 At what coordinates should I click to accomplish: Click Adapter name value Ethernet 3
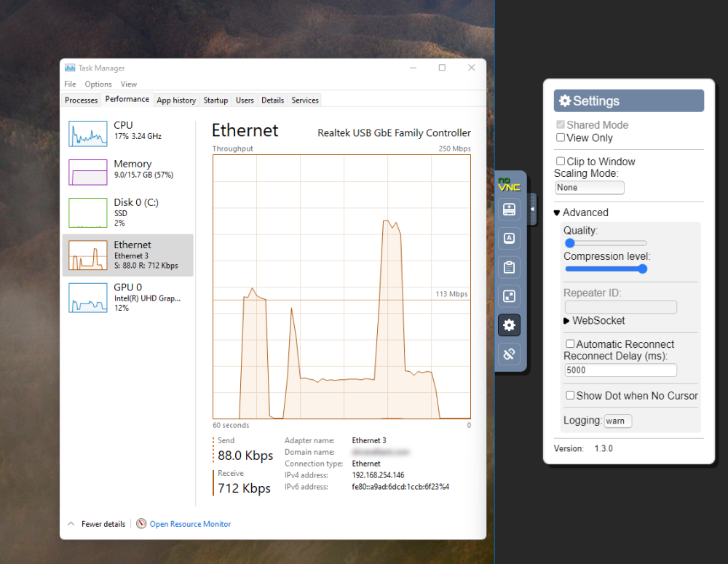click(x=369, y=440)
